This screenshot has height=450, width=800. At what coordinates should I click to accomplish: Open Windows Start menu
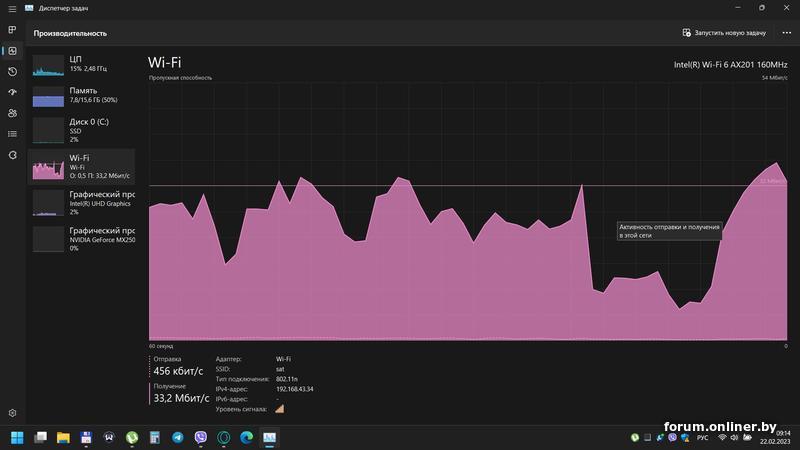(17, 438)
